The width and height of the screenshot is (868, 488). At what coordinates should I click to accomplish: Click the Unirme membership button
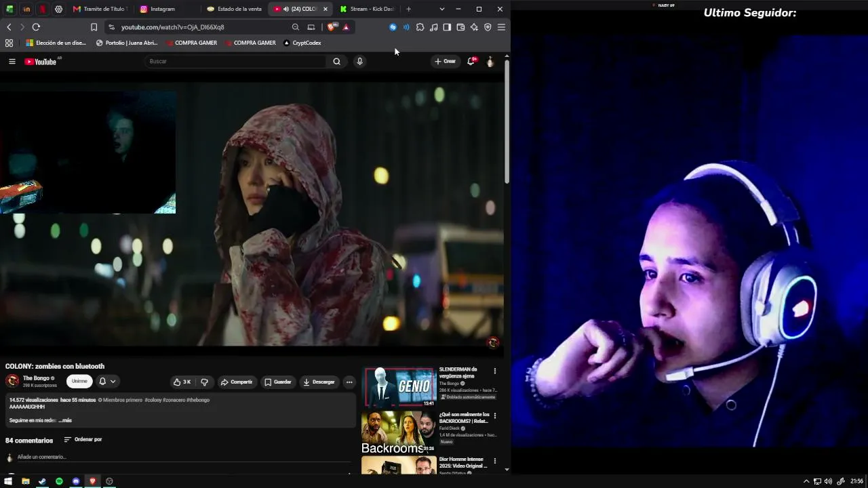(x=79, y=381)
